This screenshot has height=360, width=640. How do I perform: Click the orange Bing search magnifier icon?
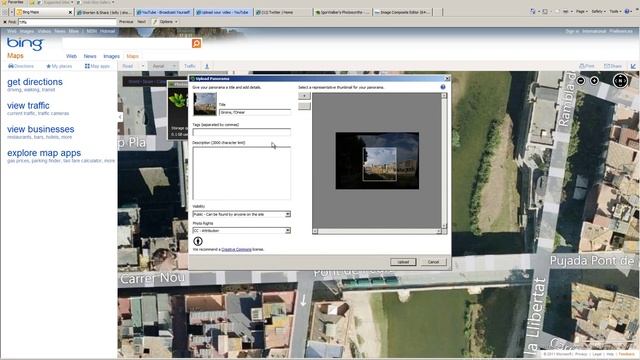196,43
